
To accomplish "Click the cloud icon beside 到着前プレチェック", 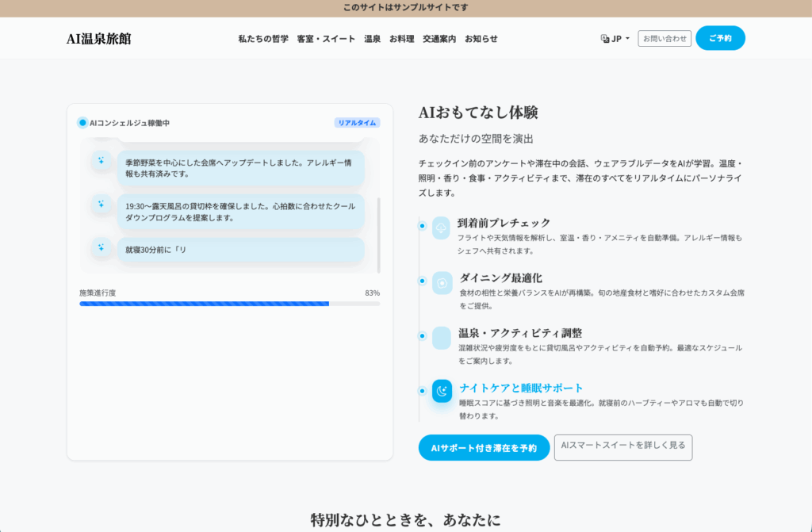I will click(x=442, y=228).
